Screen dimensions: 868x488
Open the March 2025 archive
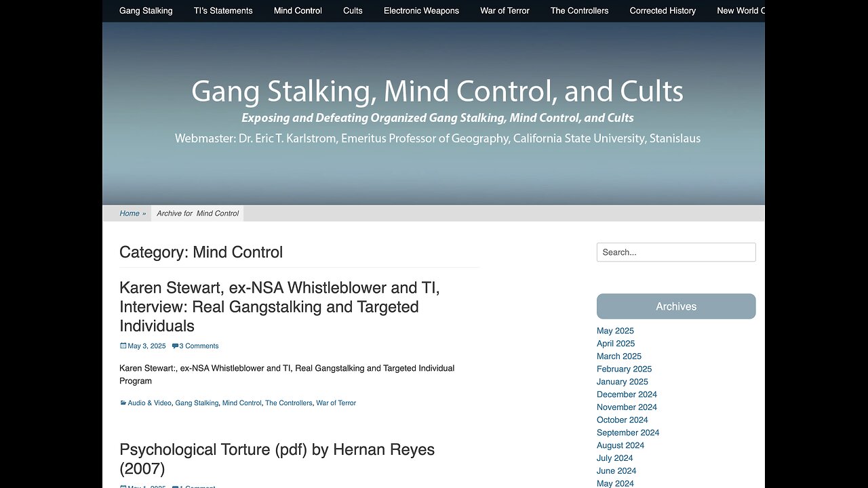click(x=619, y=357)
